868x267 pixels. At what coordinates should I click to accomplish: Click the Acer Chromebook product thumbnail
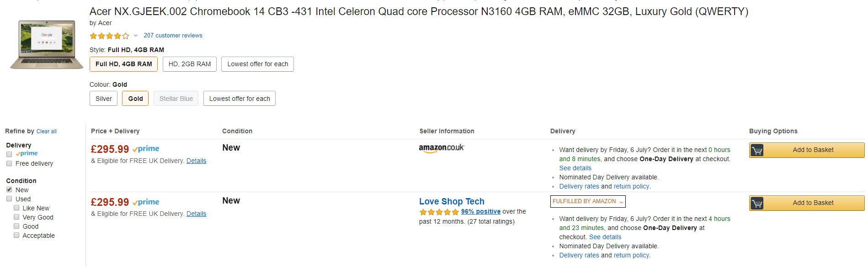46,44
